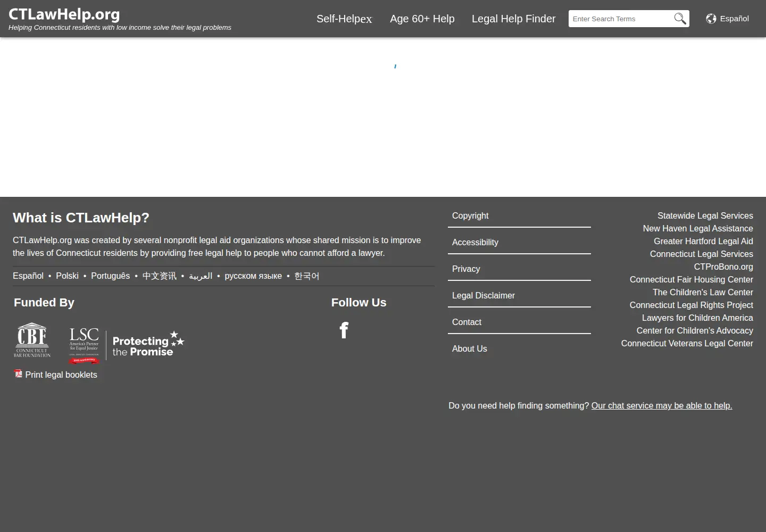
Task: Open Print legal booklets link
Action: tap(61, 375)
